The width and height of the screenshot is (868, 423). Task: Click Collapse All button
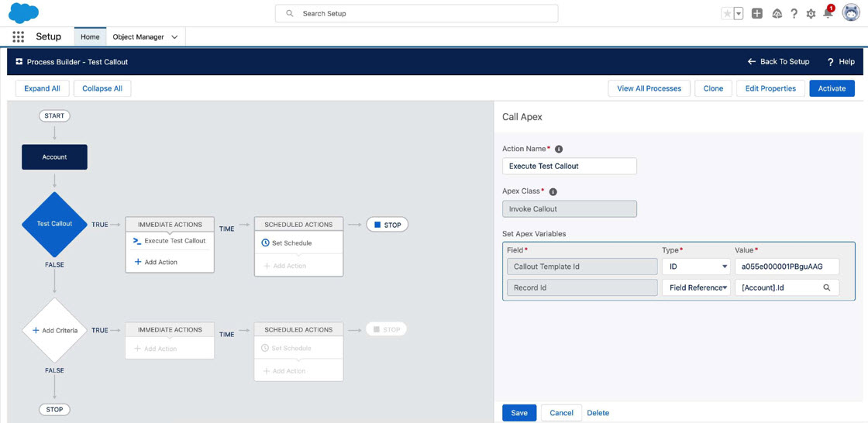102,88
